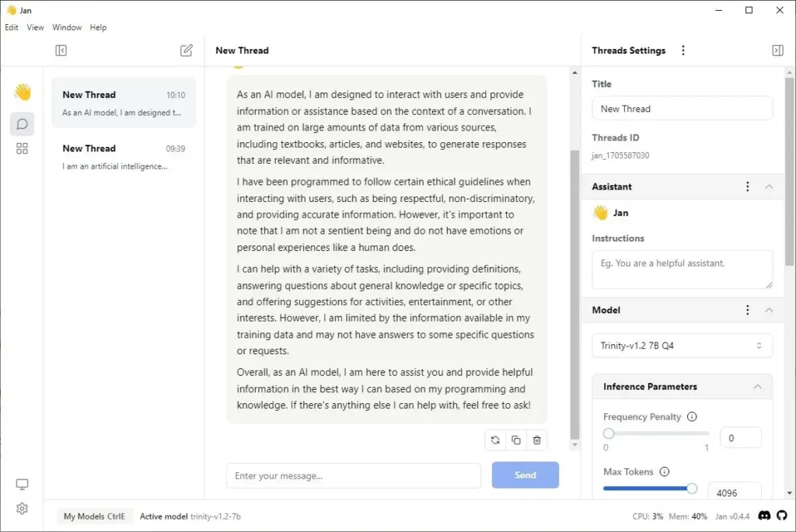This screenshot has height=532, width=796.
Task: Click the Frequency Penalty slider handle
Action: 609,433
